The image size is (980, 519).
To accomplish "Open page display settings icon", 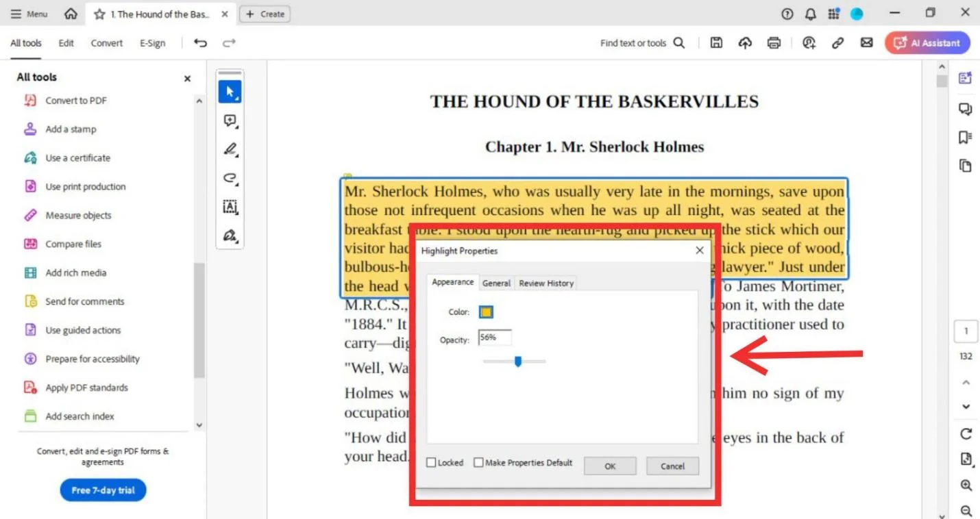I will 966,459.
